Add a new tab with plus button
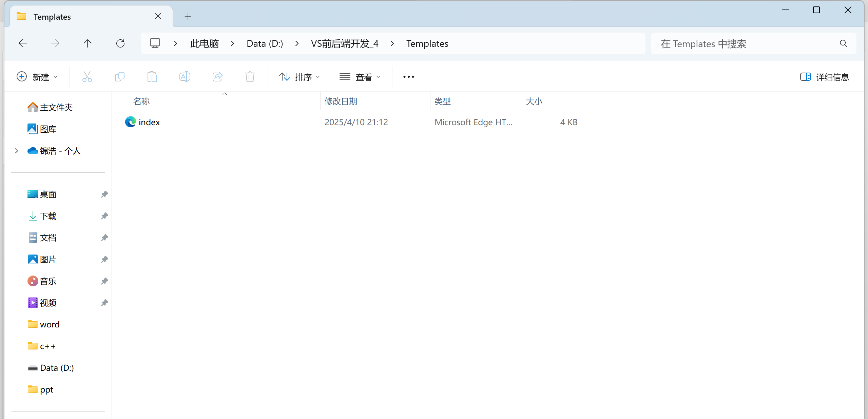This screenshot has height=419, width=868. click(x=188, y=17)
